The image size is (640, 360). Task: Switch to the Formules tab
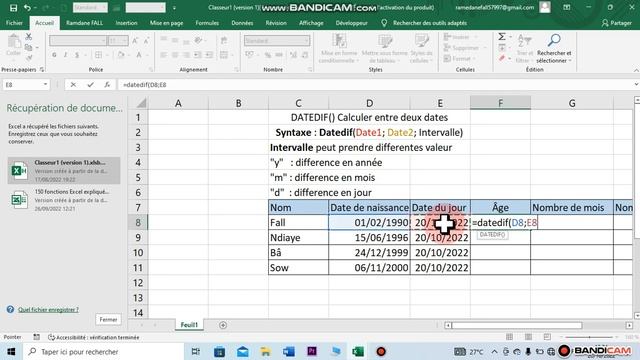tap(207, 23)
